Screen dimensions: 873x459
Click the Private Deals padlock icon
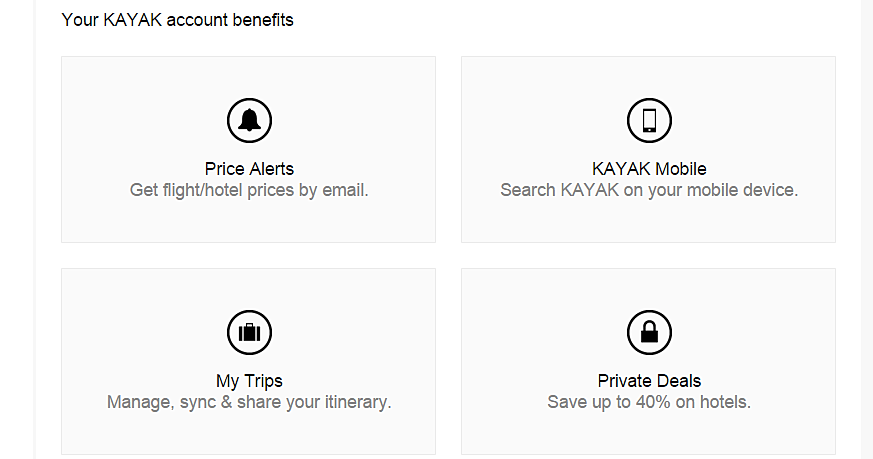(649, 332)
